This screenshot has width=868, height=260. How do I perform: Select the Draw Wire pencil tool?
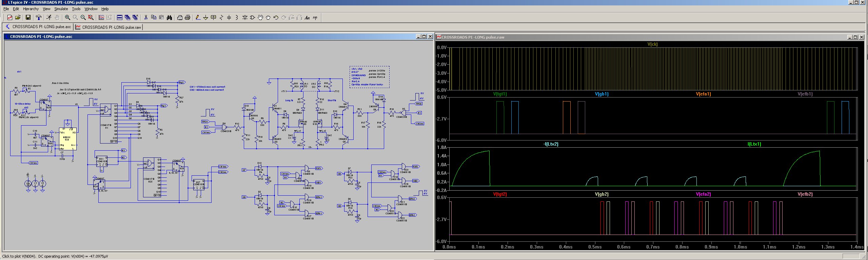click(x=198, y=18)
